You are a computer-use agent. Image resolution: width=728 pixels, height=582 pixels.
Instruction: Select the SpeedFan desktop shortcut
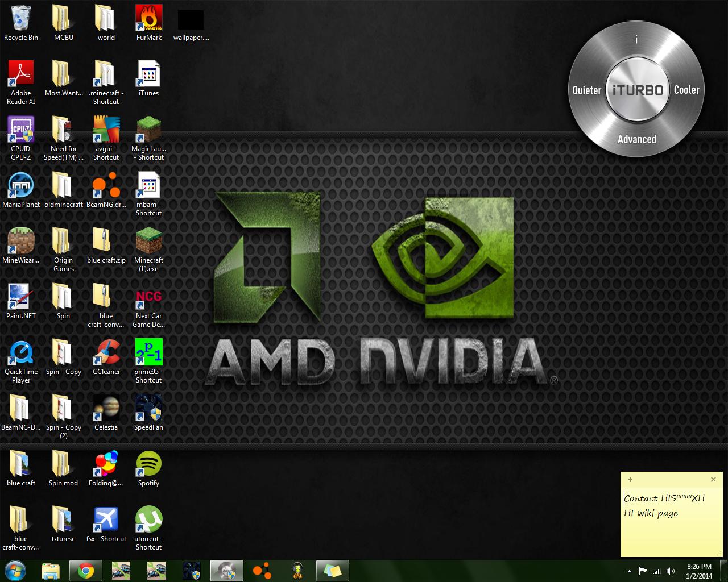pyautogui.click(x=149, y=413)
